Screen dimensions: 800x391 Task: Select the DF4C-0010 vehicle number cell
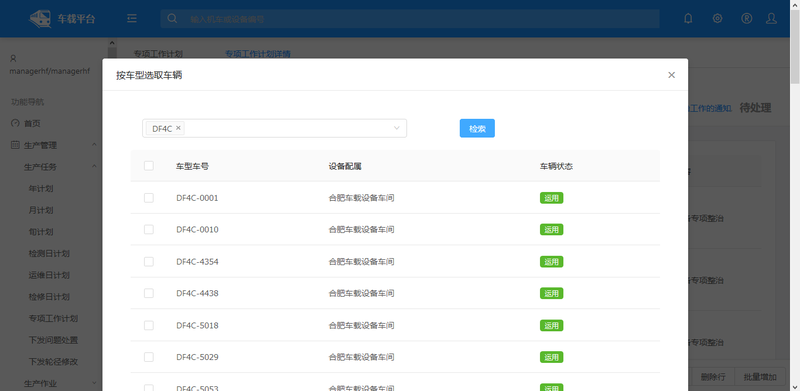click(x=197, y=230)
